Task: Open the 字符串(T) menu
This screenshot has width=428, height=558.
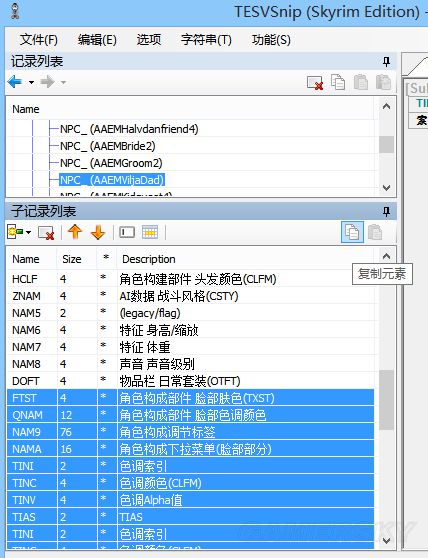Action: pos(206,40)
